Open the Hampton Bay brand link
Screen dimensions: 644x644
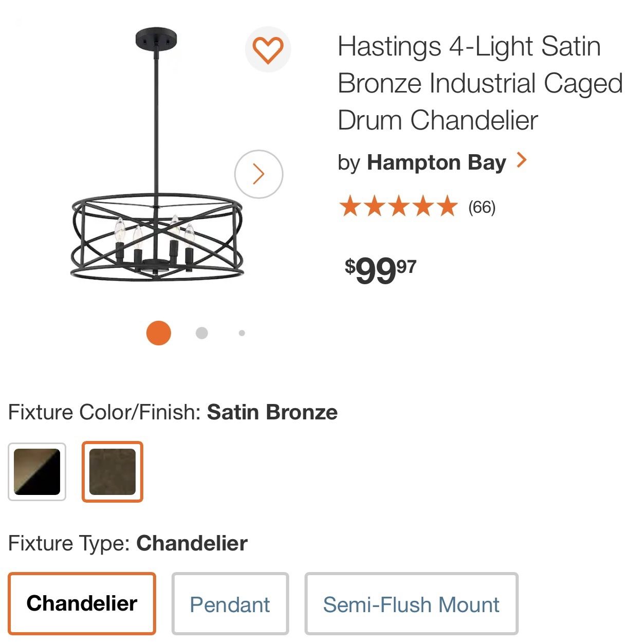pos(436,162)
